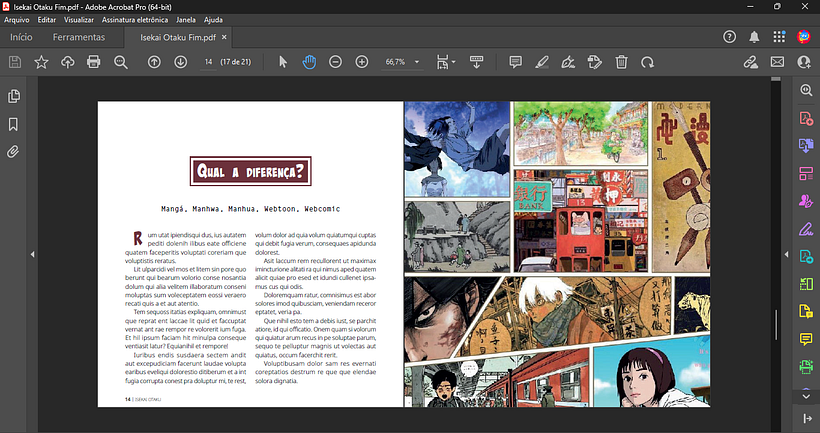Open the Editar menu
Image resolution: width=820 pixels, height=433 pixels.
(x=47, y=20)
